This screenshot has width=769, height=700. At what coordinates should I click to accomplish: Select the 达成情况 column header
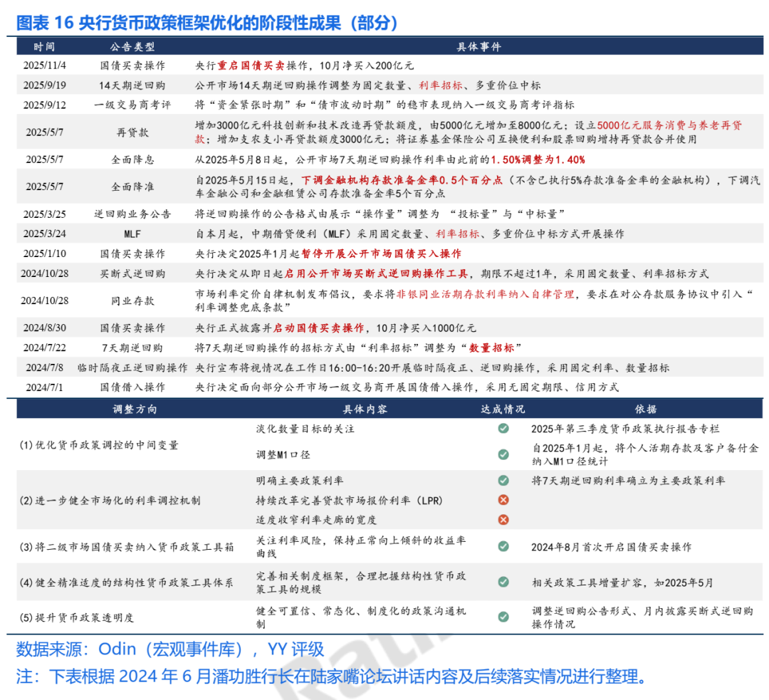pos(503,409)
